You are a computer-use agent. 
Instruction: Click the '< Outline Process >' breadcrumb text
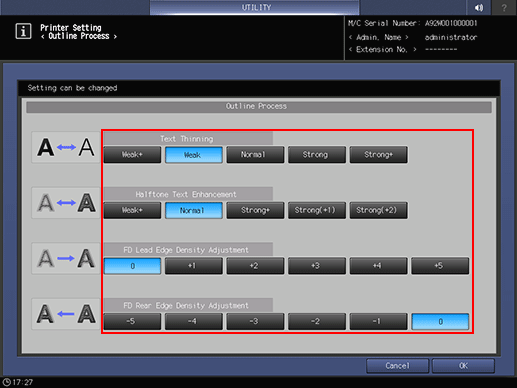click(79, 36)
